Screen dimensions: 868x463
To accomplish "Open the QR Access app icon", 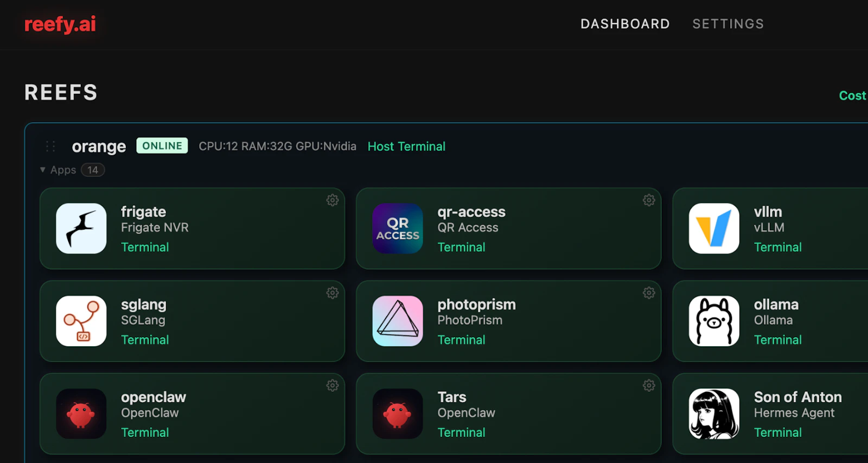I will (x=398, y=229).
